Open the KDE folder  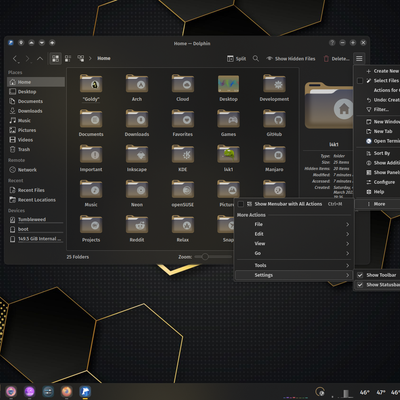tap(183, 158)
